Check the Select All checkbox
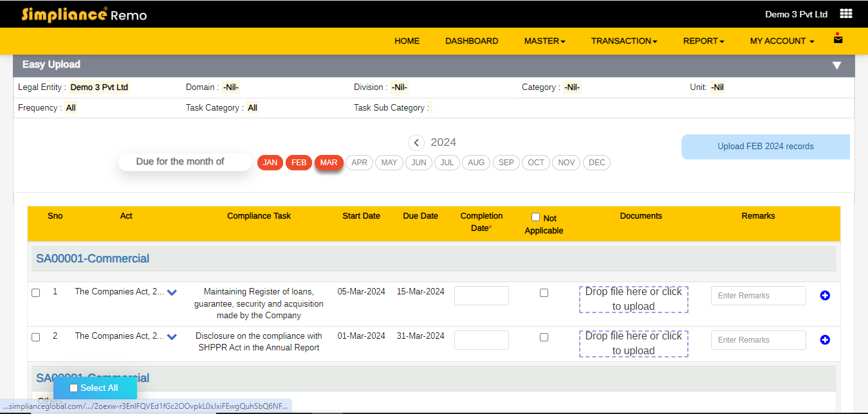The image size is (868, 414). point(73,388)
